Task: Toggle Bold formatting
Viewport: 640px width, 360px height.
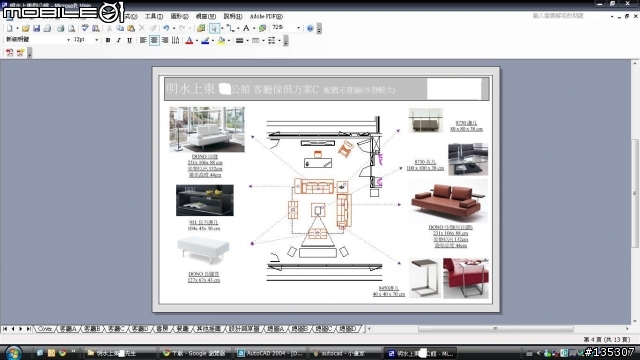Action: click(108, 40)
